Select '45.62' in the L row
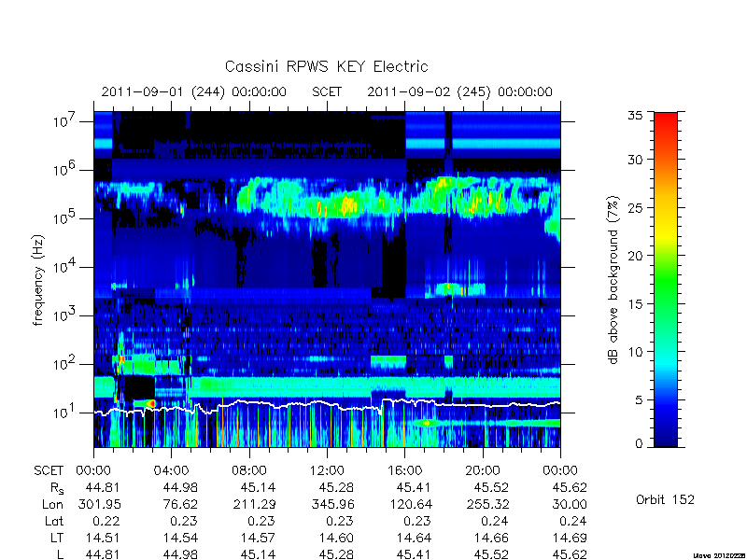This screenshot has height=560, width=747. pos(570,554)
